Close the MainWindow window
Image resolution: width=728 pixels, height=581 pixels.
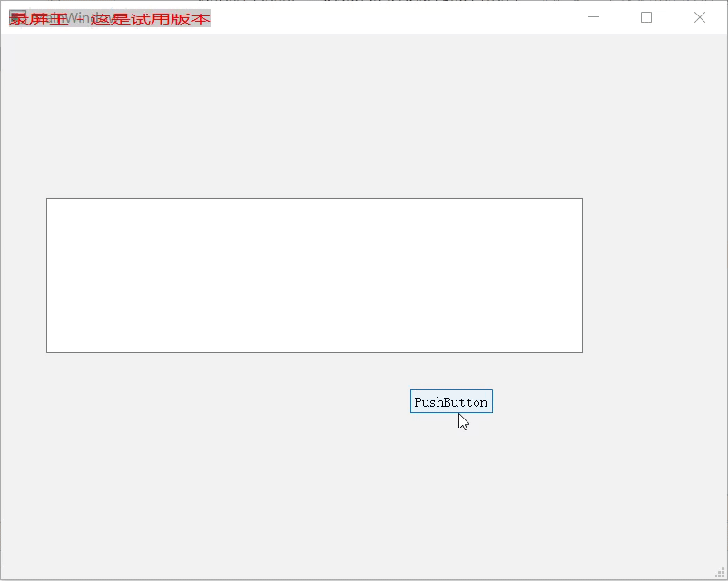click(x=700, y=17)
